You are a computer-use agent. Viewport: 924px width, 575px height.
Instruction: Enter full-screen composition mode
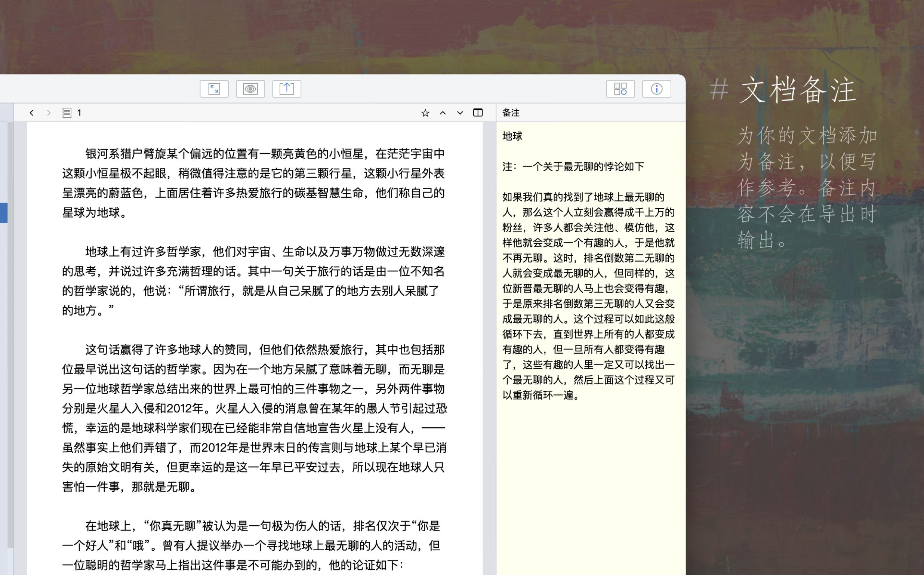pos(214,89)
